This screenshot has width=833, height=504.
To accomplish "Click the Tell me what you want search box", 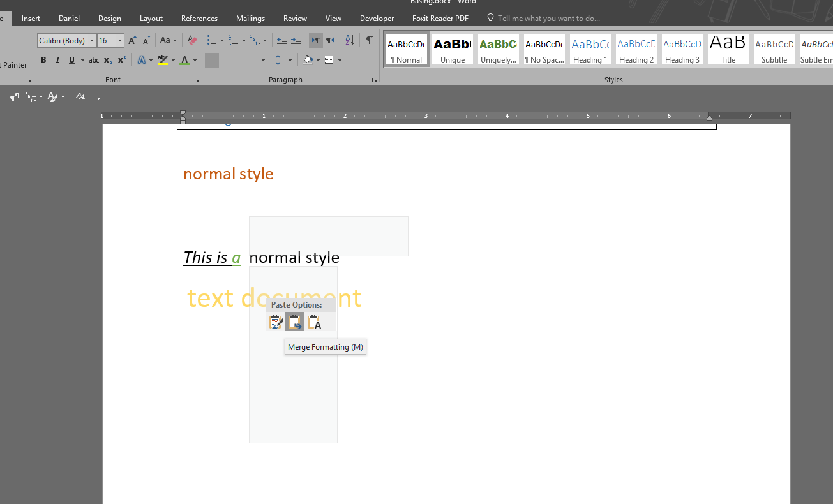I will (x=548, y=19).
